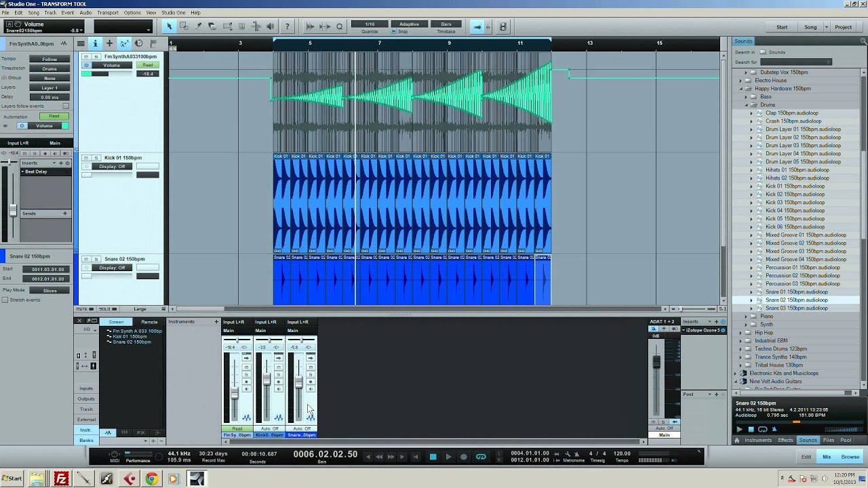Open the Start page button
The height and width of the screenshot is (488, 868).
click(782, 27)
